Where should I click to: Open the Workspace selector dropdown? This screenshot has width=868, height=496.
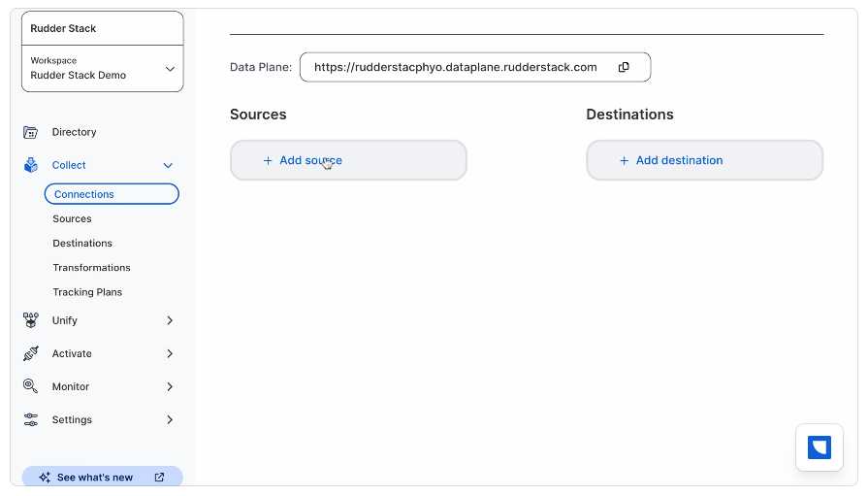tap(103, 69)
